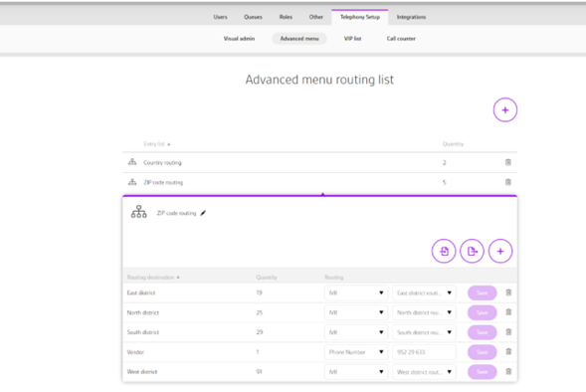This screenshot has width=586, height=392.
Task: Save the Vendor row
Action: [x=483, y=352]
